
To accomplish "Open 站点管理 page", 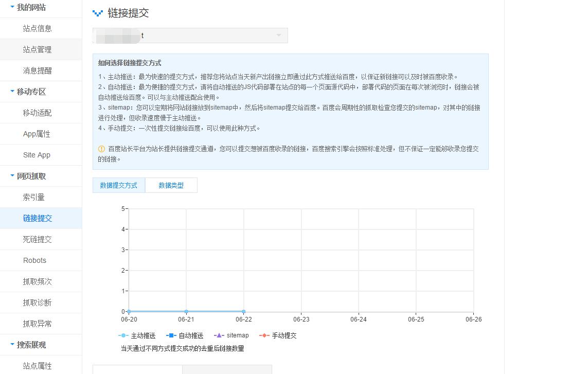I will [x=37, y=49].
